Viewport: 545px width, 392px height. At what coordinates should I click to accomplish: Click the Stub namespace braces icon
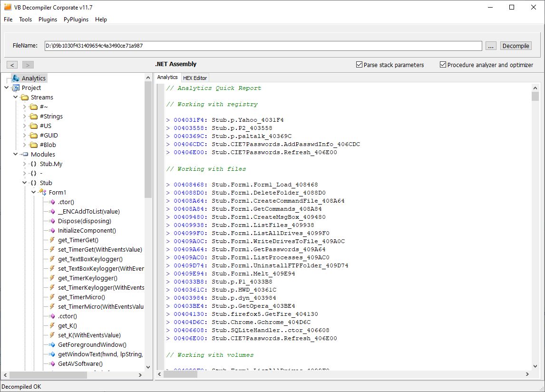34,183
